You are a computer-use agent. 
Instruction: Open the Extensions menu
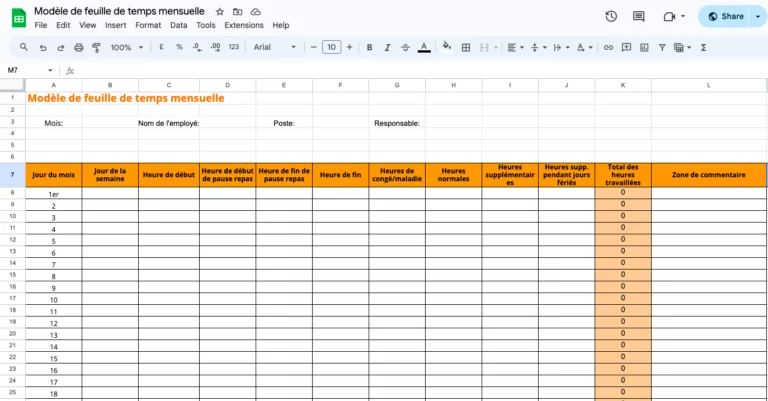click(244, 25)
